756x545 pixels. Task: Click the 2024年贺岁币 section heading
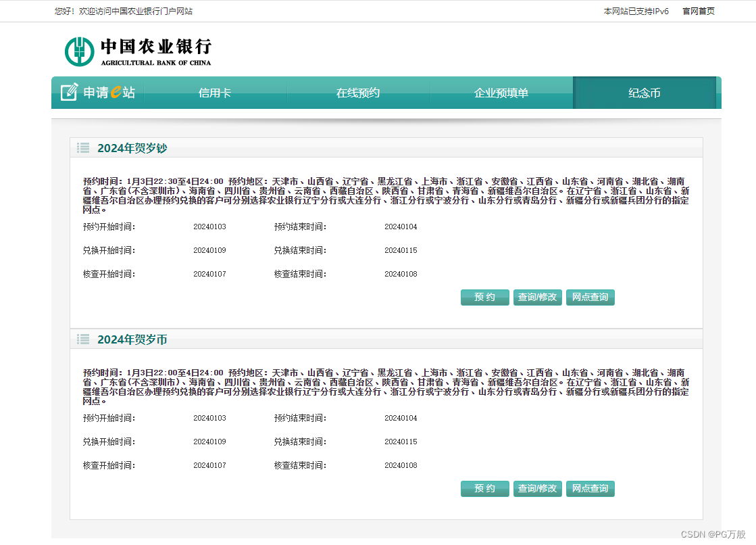(132, 340)
